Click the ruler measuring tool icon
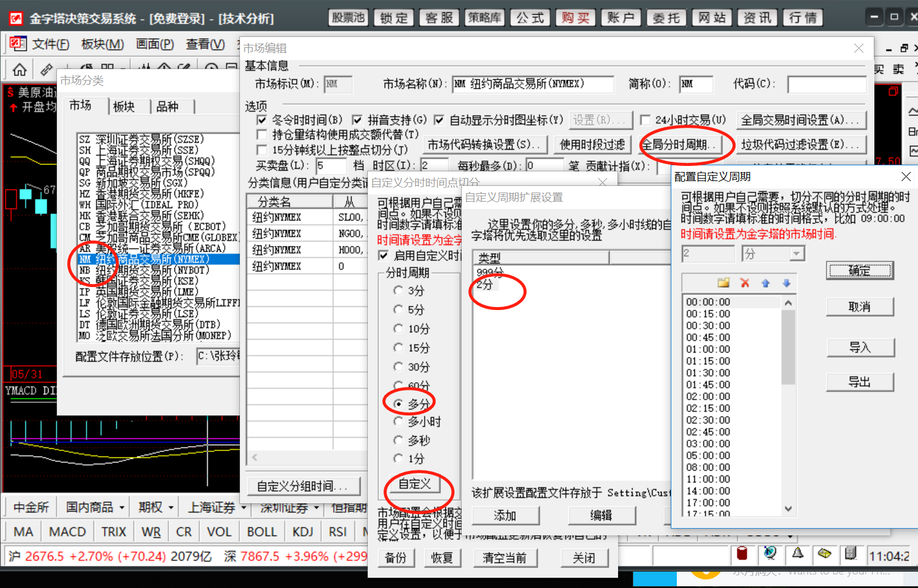 [x=47, y=70]
